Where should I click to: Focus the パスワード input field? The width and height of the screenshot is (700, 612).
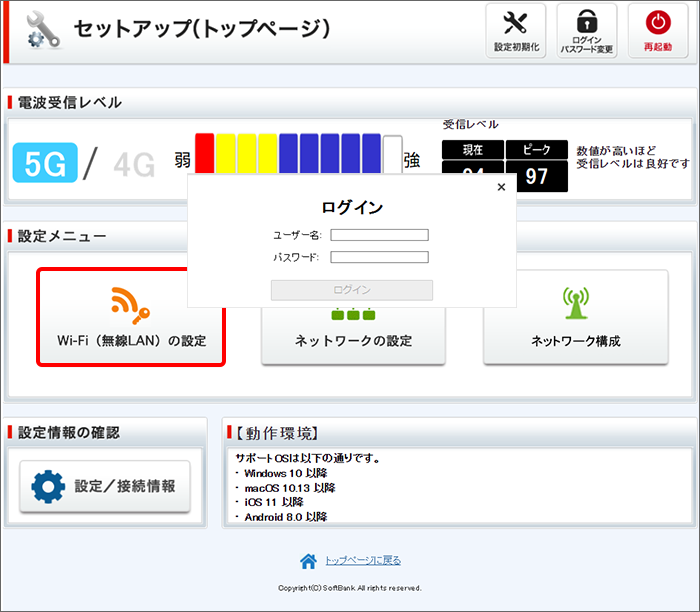(379, 257)
